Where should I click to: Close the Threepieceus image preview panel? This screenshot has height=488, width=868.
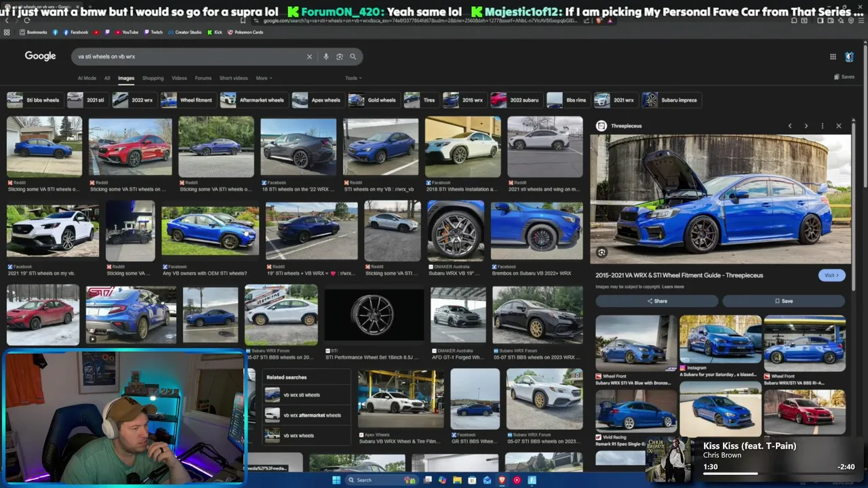click(839, 126)
